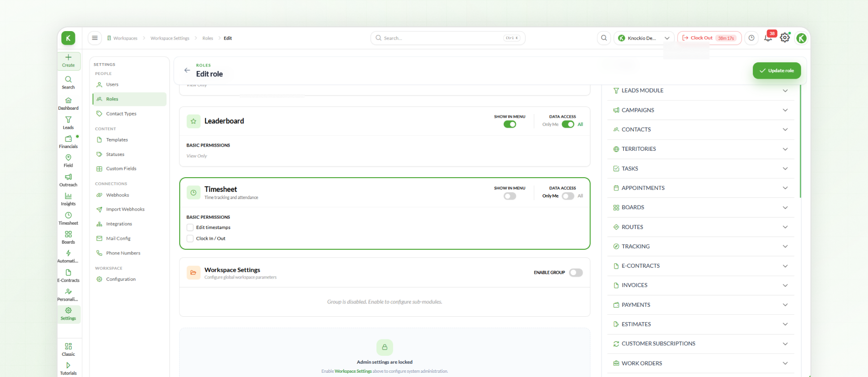This screenshot has width=868, height=377.
Task: Toggle the hamburger menu button
Action: point(95,38)
